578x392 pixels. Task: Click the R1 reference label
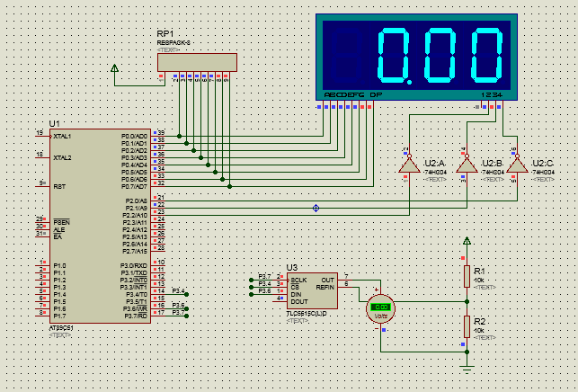pyautogui.click(x=479, y=272)
